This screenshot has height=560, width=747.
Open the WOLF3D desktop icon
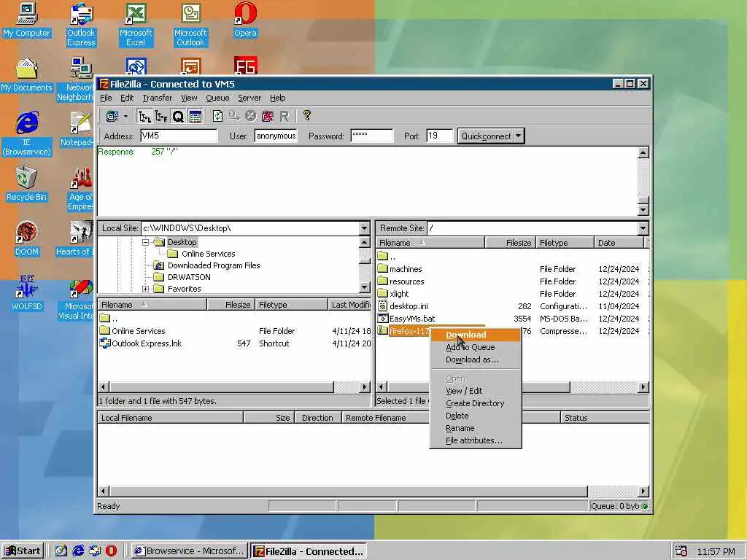[26, 293]
